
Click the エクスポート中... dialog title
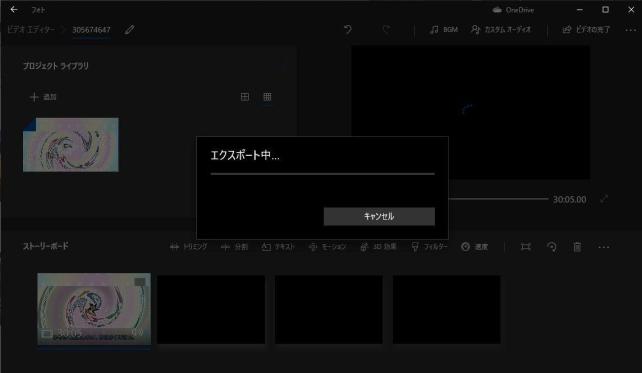(x=245, y=155)
